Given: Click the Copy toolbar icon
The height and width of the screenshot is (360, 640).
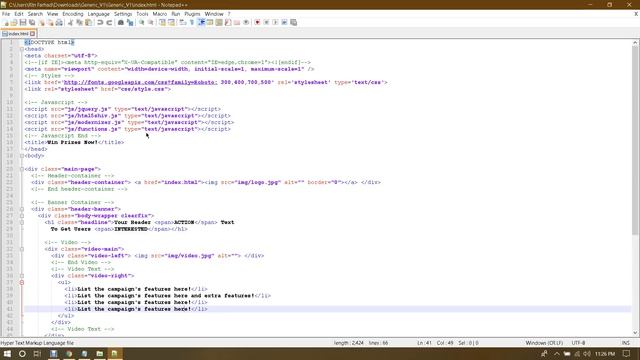Looking at the screenshot, I should pos(79,22).
